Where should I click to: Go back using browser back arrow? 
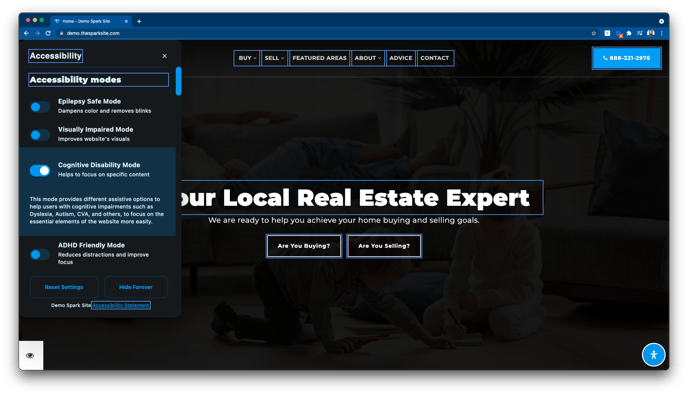[26, 33]
